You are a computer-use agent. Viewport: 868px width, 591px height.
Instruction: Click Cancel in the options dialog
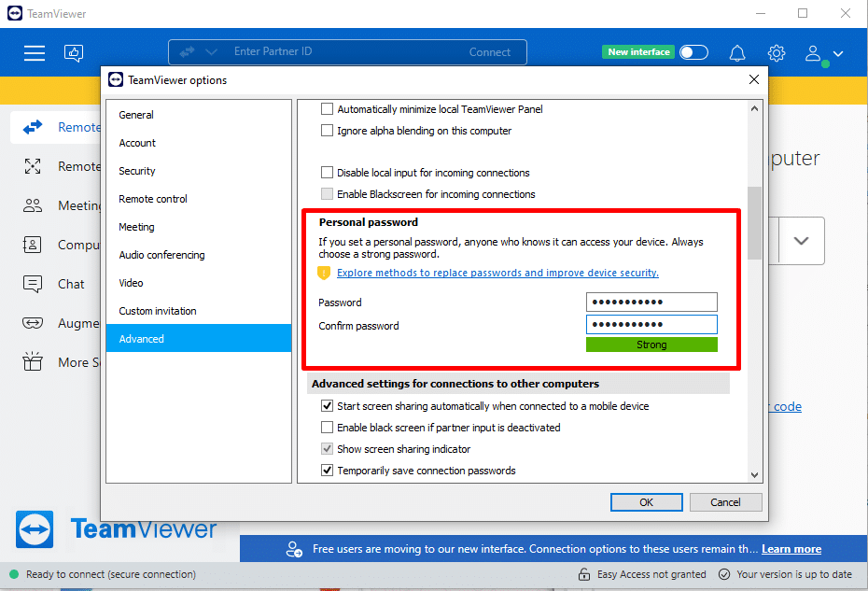(x=725, y=502)
